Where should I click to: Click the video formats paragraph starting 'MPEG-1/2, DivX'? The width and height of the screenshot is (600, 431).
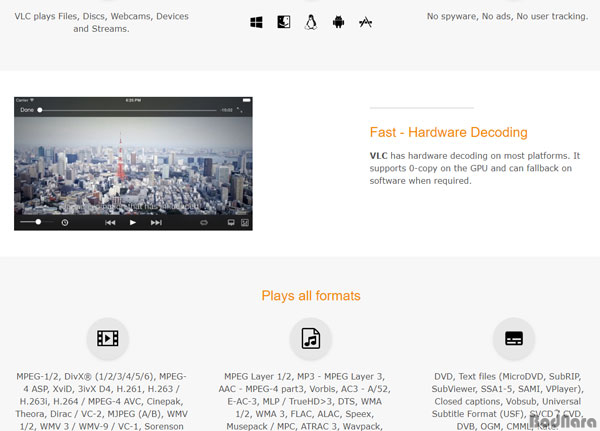[x=101, y=401]
